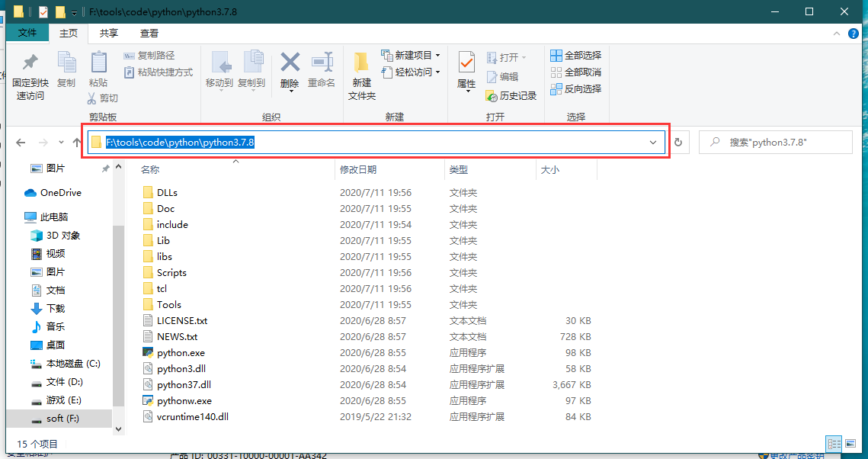Click the refresh button beside address bar
This screenshot has height=459, width=868.
(678, 143)
